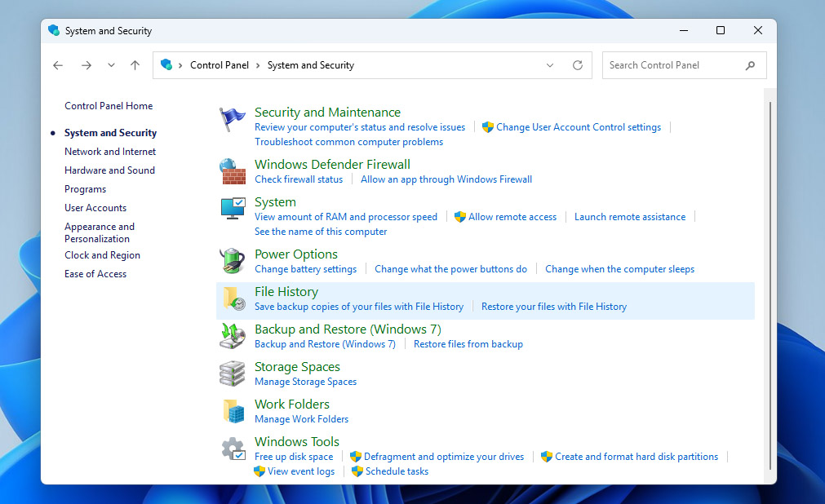Viewport: 825px width, 504px height.
Task: Click the Power Options battery icon
Action: (x=232, y=261)
